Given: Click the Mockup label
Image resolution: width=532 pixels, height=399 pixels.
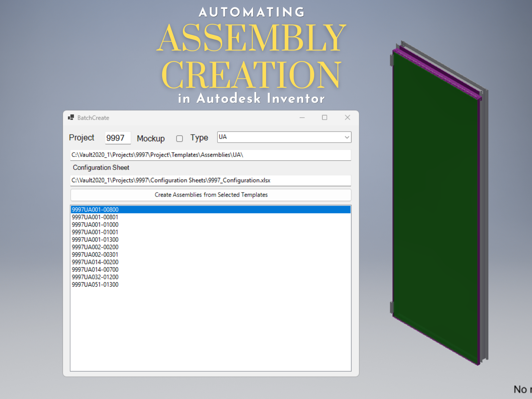Looking at the screenshot, I should coord(151,138).
